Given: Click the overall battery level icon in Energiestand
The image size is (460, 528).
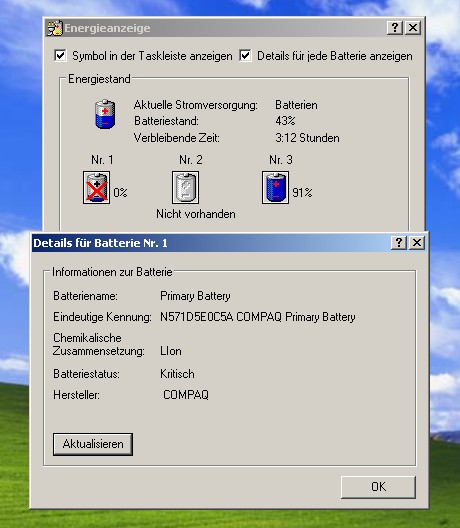Looking at the screenshot, I should coord(105,114).
